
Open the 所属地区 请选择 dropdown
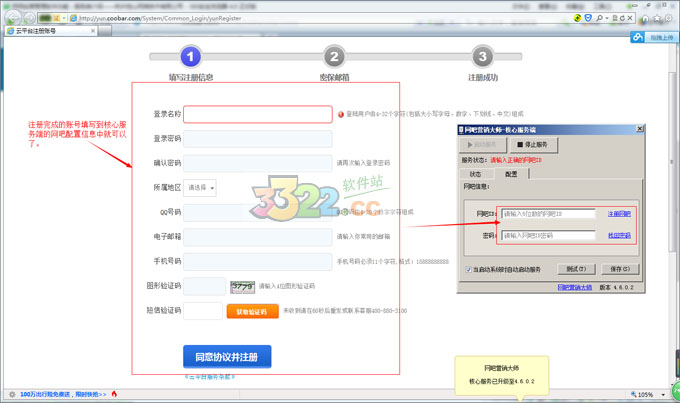point(200,188)
